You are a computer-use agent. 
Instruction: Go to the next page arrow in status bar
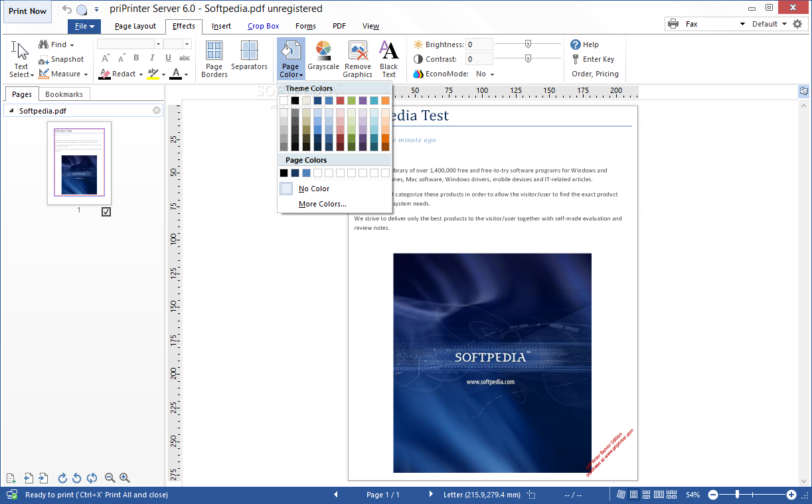pyautogui.click(x=431, y=494)
